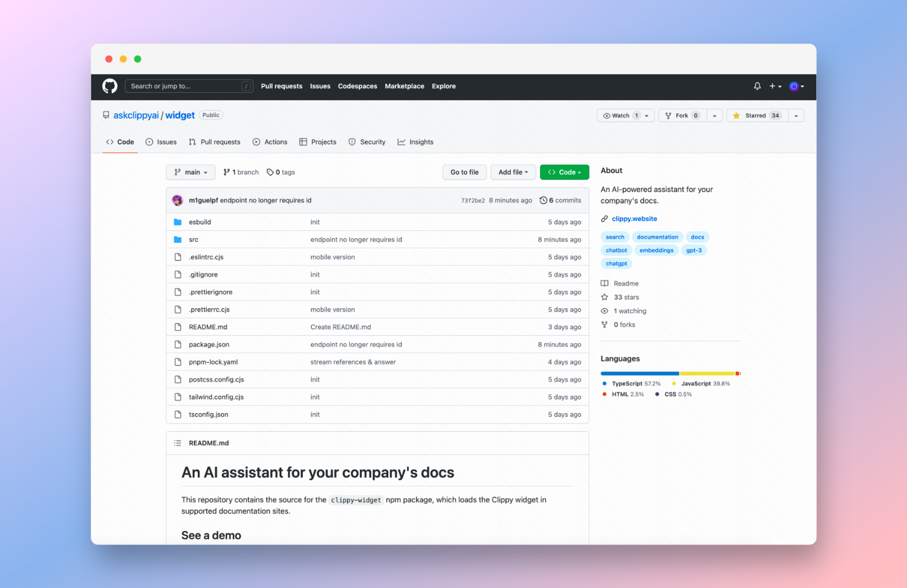Click the GitHub octocat logo

point(110,86)
